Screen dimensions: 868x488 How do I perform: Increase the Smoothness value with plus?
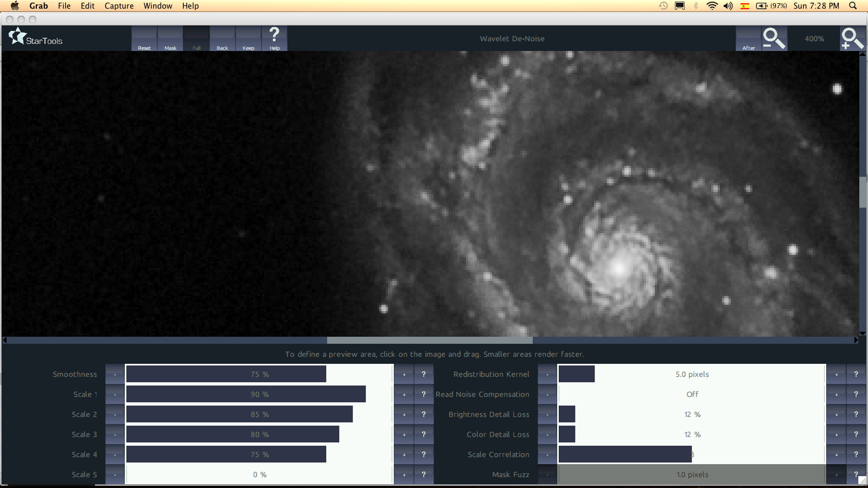coord(404,374)
